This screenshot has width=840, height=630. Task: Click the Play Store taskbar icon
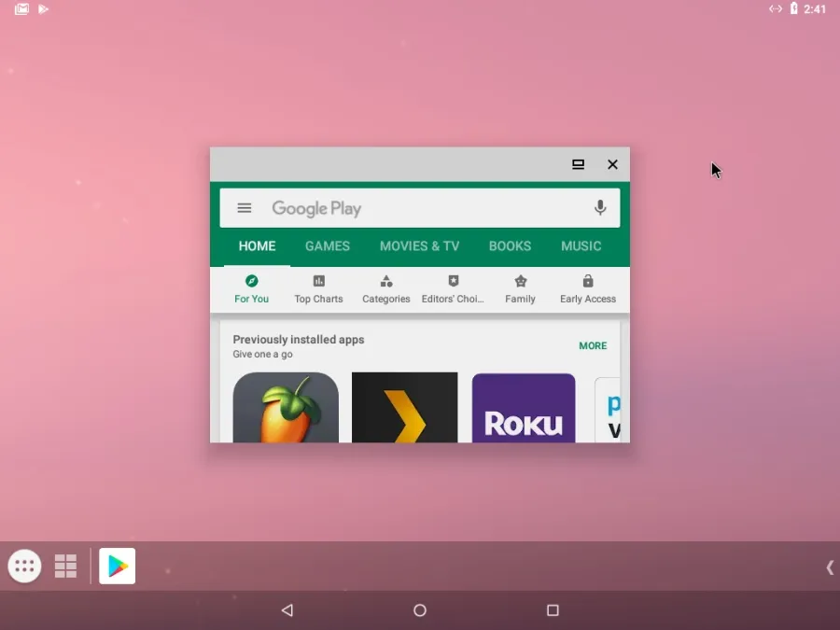click(x=118, y=566)
